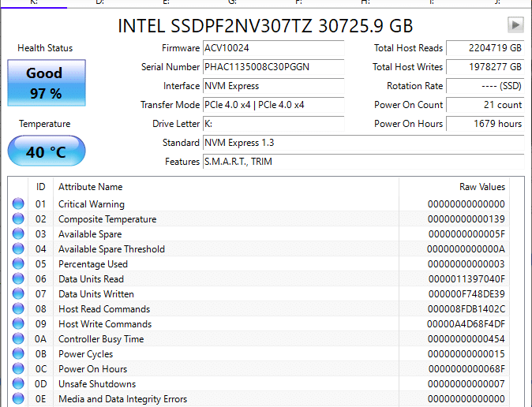Select the Available Spare Threshold attribute name
532x407 pixels.
111,249
